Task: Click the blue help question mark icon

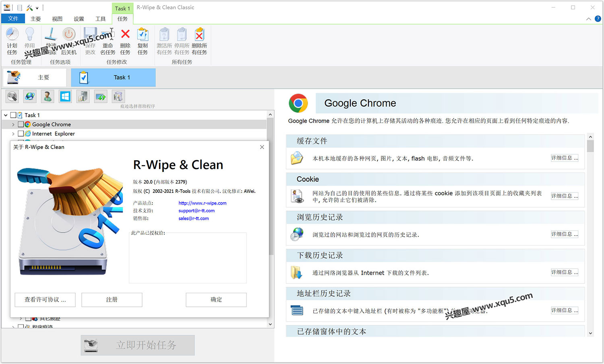Action: click(x=598, y=19)
